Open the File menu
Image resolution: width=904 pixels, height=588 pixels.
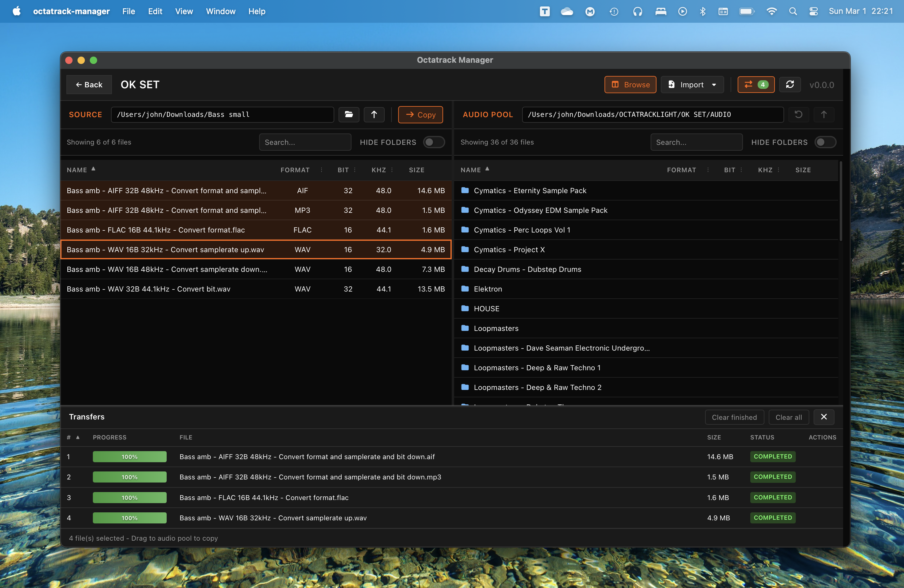point(129,11)
